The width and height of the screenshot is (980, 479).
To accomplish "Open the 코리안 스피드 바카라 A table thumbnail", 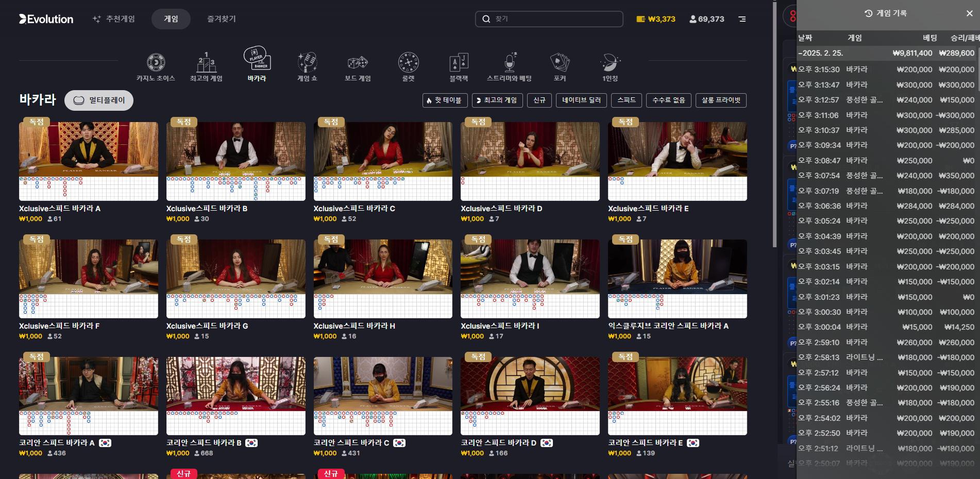I will point(89,396).
